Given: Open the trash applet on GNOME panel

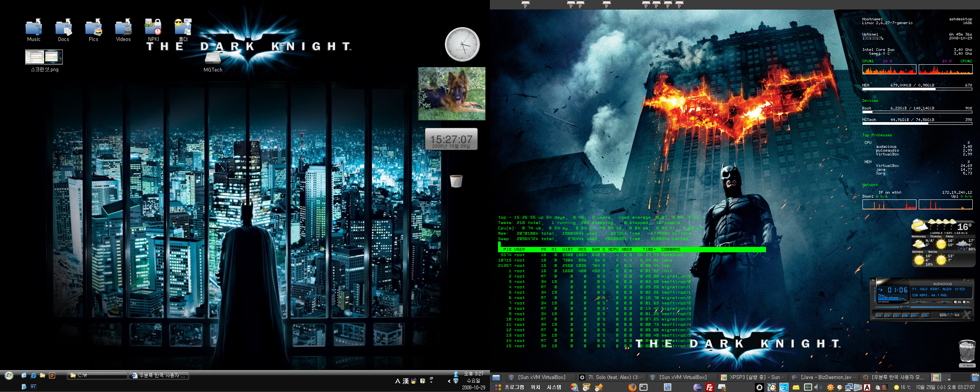Looking at the screenshot, I should pyautogui.click(x=975, y=377).
